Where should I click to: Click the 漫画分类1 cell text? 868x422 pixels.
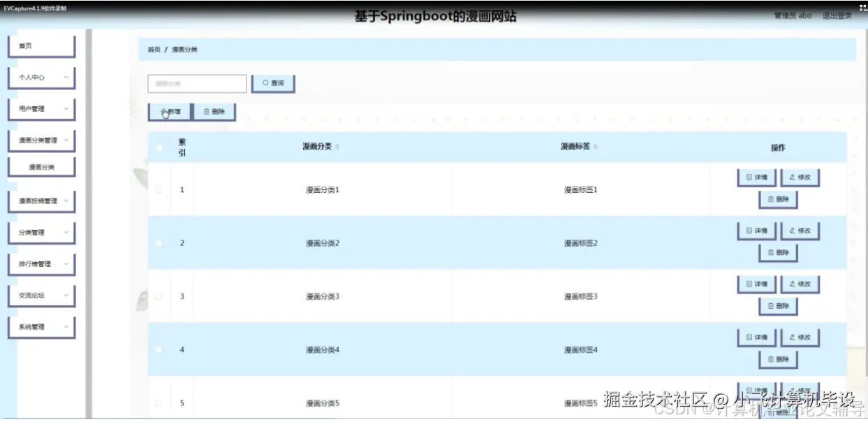322,190
